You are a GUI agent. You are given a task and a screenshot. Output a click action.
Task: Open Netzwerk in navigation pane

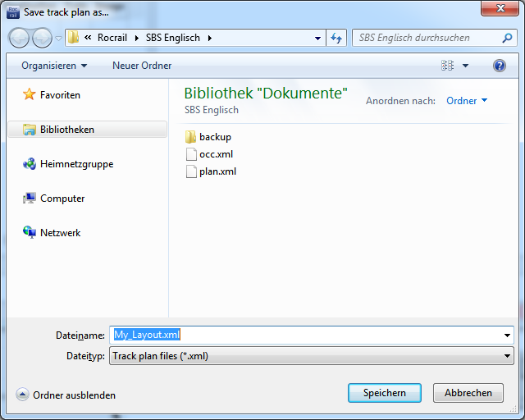tap(60, 233)
